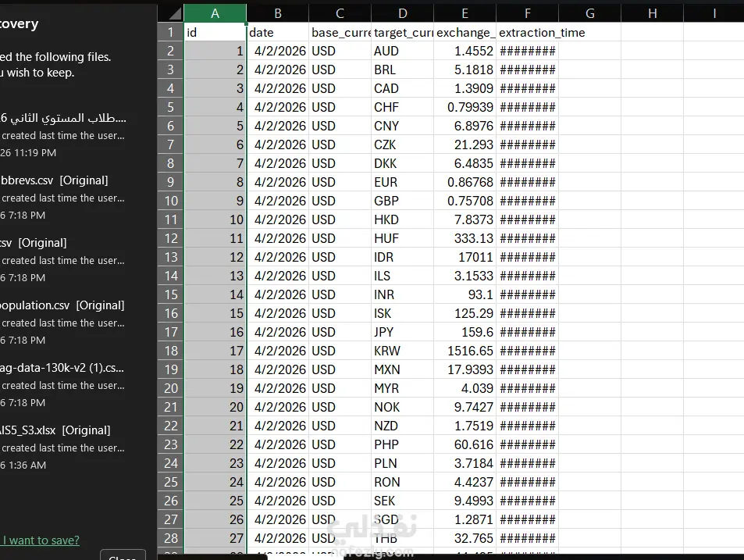This screenshot has width=744, height=560.
Task: Click the extraction_time cell in the PLN row
Action: coord(527,463)
